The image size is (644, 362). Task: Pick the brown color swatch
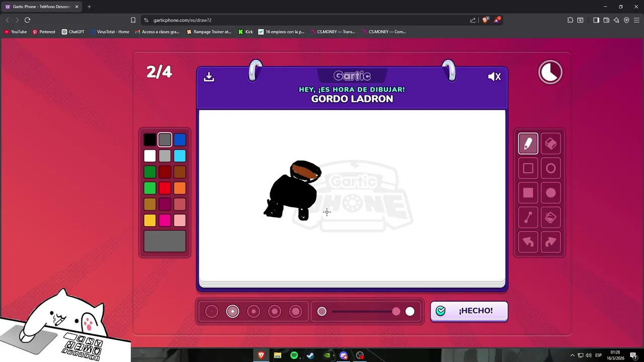180,172
